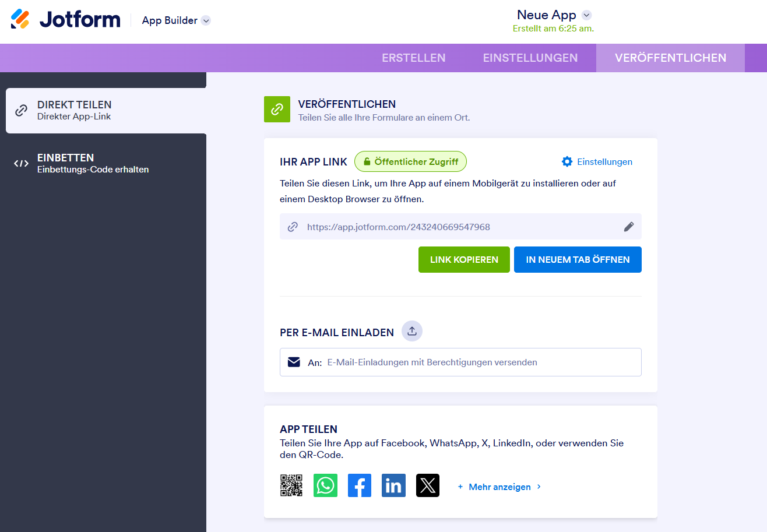Click the upload icon beside Per E-Mail Einladen

click(x=412, y=331)
